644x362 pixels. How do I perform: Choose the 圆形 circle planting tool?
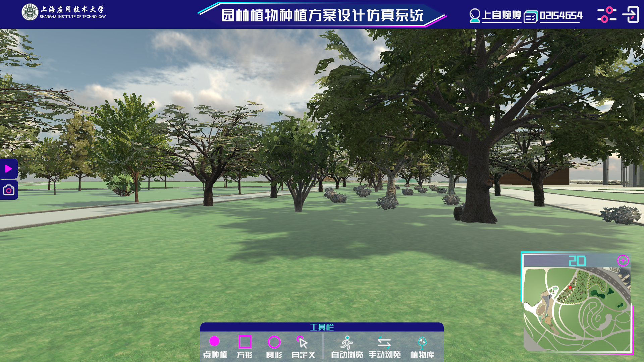274,347
